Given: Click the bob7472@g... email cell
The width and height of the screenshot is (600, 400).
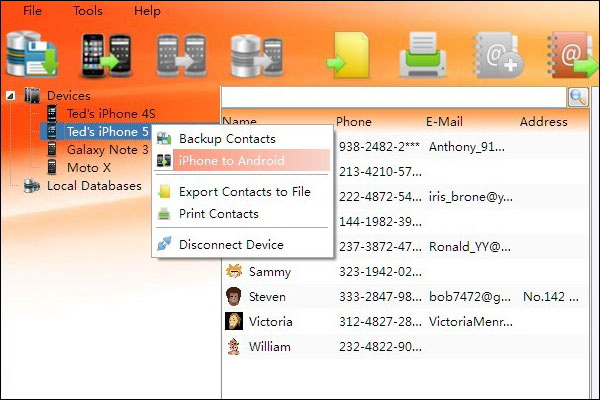Looking at the screenshot, I should tap(470, 297).
